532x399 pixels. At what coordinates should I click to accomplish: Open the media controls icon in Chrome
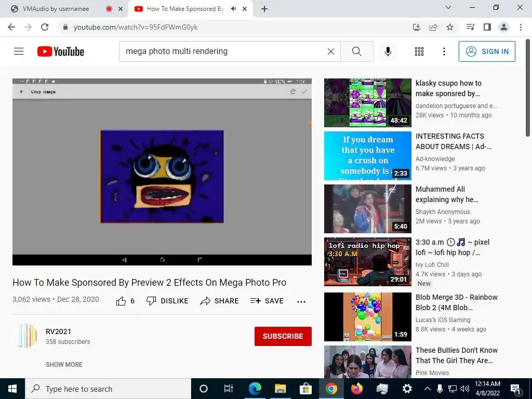tap(470, 27)
